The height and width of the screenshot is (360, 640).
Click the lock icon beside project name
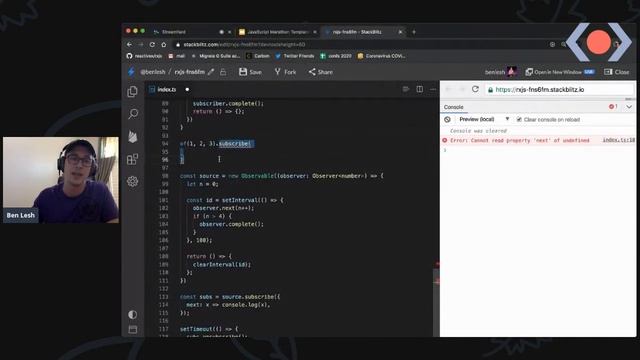[x=223, y=72]
